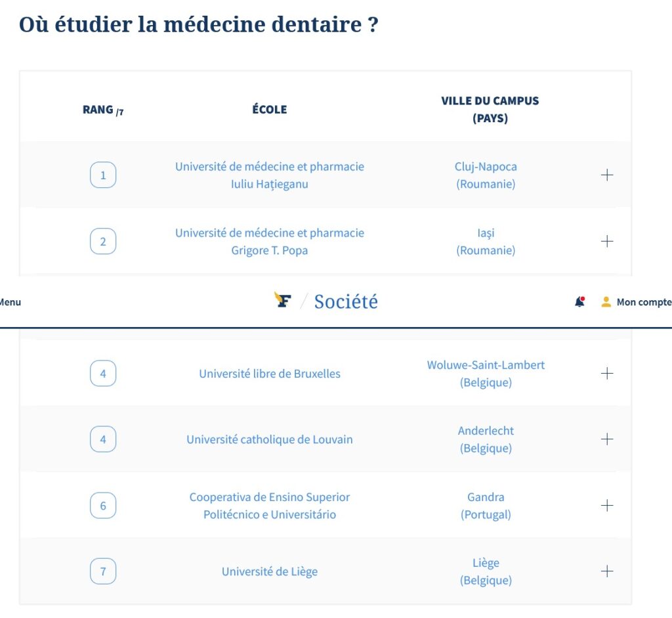This screenshot has width=672, height=618.
Task: Expand the Université de Liège row
Action: click(607, 571)
